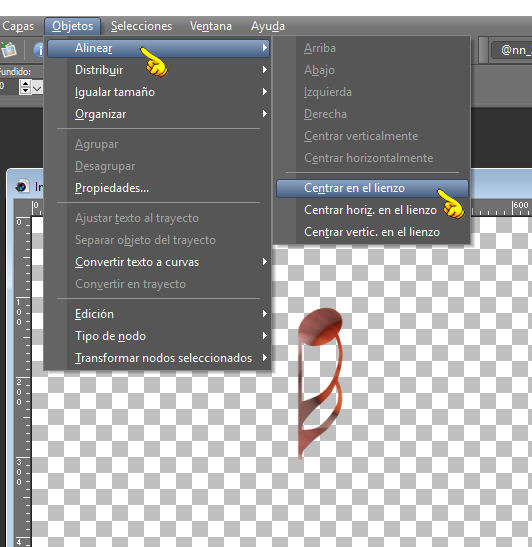The width and height of the screenshot is (532, 547).
Task: Open the Capas menu
Action: 18,26
